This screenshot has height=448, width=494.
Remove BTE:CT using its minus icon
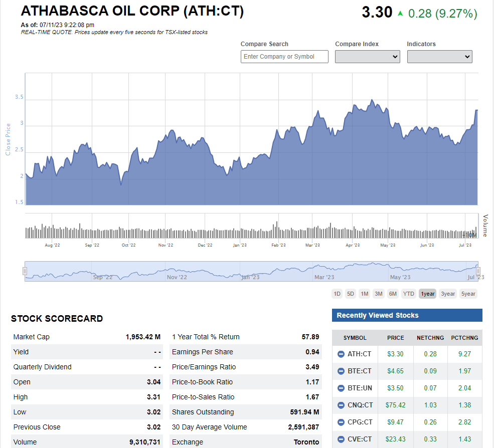(341, 371)
